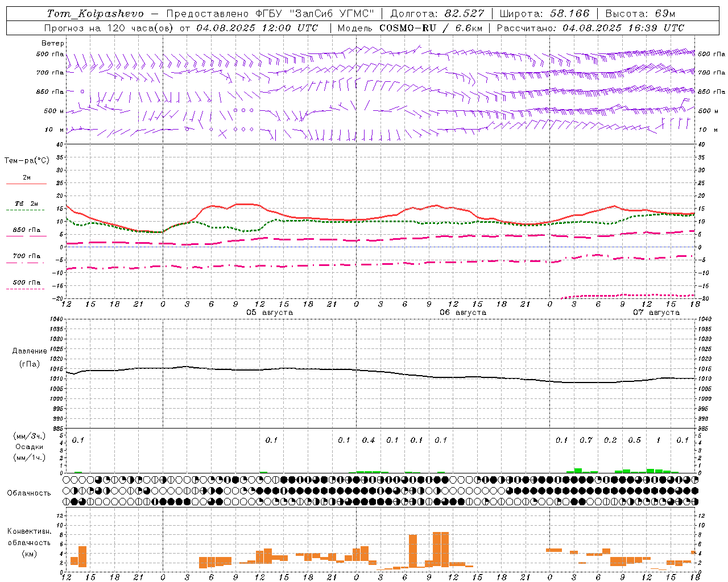Click the 'Предоставлено ФГБУ ЗапСиб УГМС' provider text
Viewport: 728px width, 582px height.
pos(270,14)
